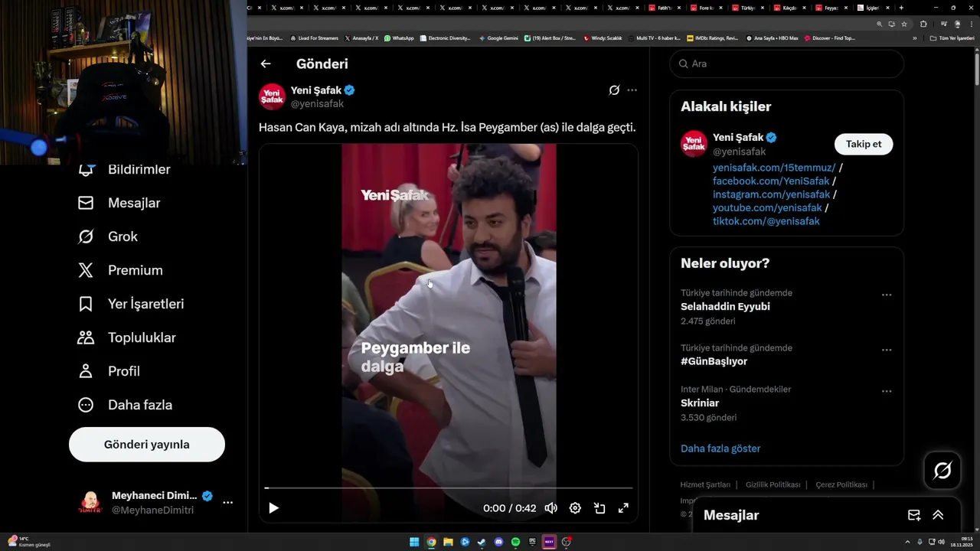The width and height of the screenshot is (980, 551).
Task: Open Anasayfa / X bookmark
Action: tap(361, 38)
